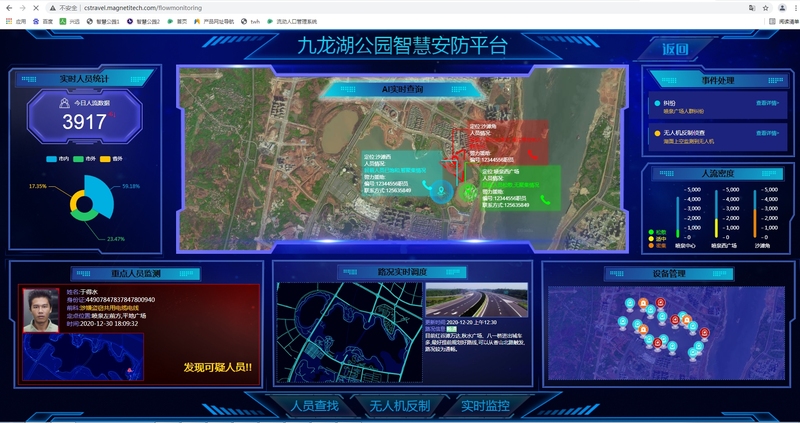
Task: Click the 重点人员监测 panel header
Action: coord(136,274)
